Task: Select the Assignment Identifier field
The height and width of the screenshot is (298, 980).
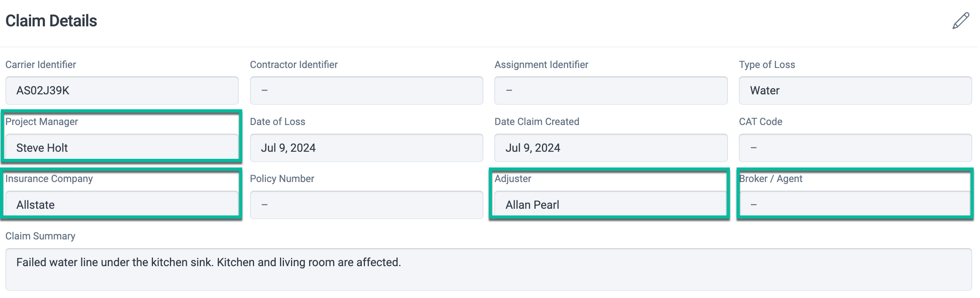Action: click(x=611, y=90)
